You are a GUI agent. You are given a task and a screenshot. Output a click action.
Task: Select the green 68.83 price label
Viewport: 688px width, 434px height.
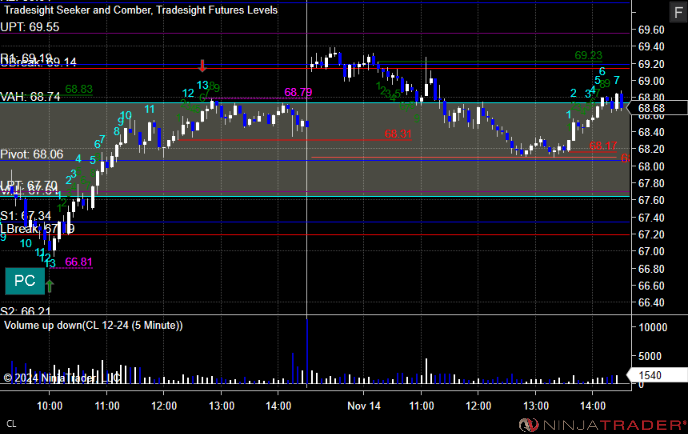[79, 90]
